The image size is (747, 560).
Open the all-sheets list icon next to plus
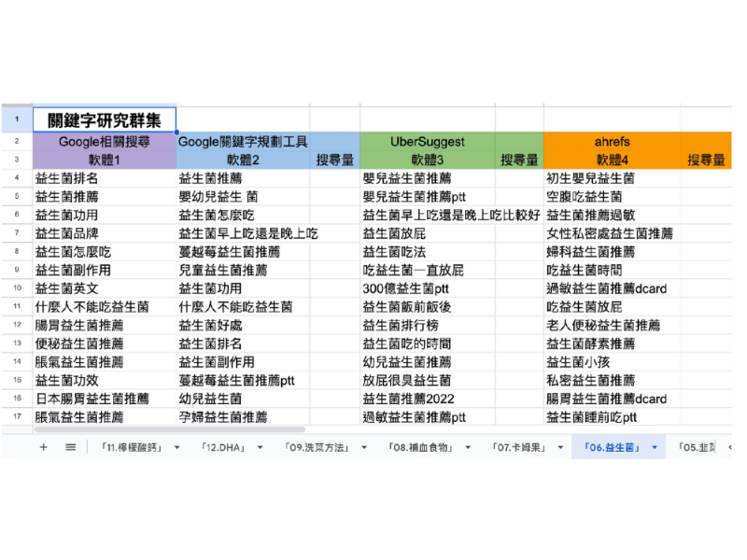[x=70, y=447]
